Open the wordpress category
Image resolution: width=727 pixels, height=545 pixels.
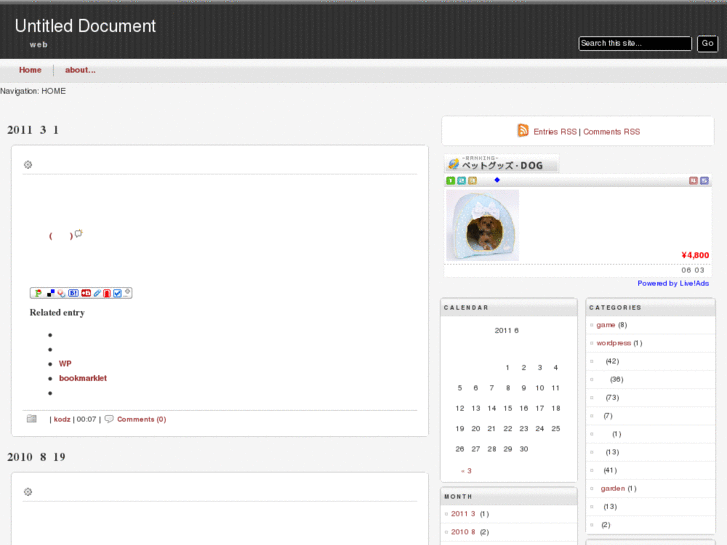click(x=613, y=343)
